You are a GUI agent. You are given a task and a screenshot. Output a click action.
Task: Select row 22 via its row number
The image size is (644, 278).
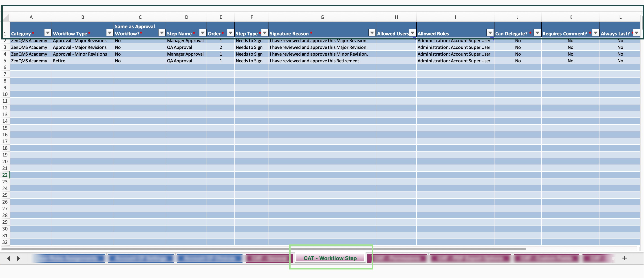(5, 175)
